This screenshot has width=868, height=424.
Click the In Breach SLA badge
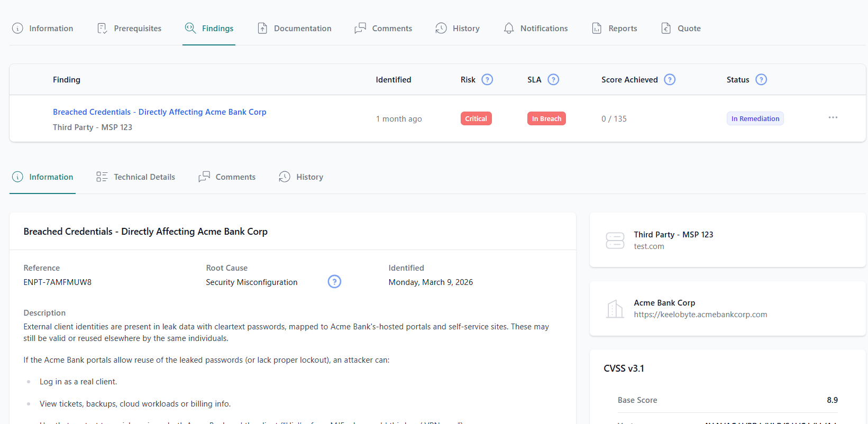click(546, 118)
